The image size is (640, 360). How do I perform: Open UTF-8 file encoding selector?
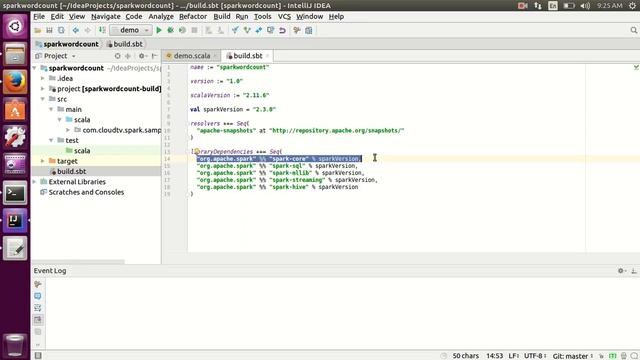(535, 356)
